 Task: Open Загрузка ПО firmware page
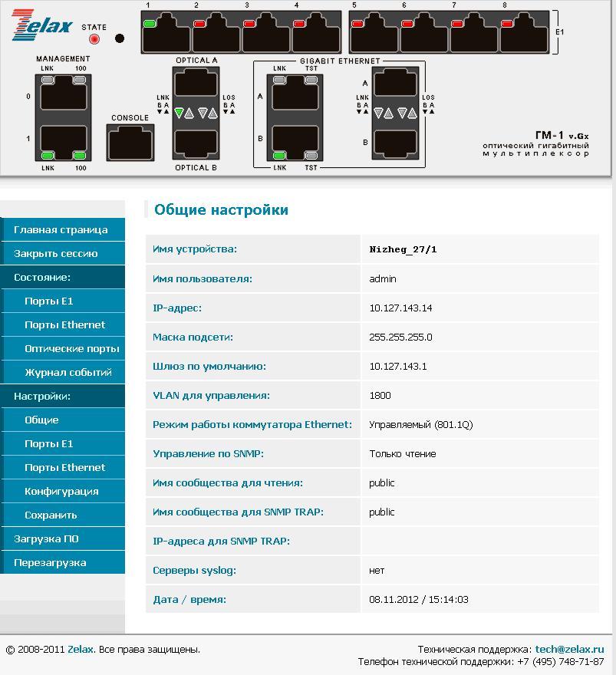click(63, 538)
